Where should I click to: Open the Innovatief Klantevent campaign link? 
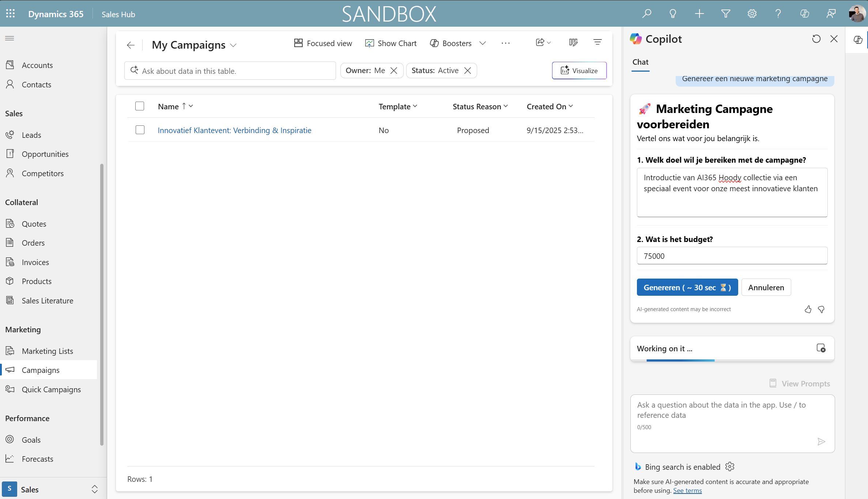234,130
